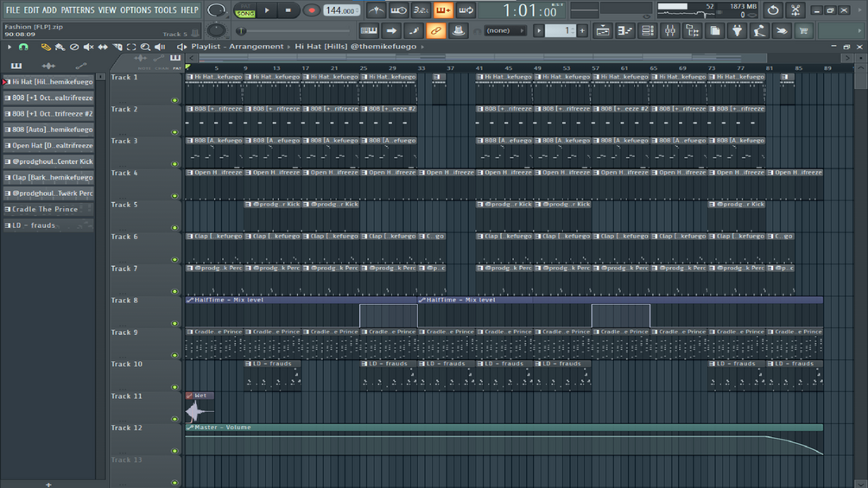Viewport: 868px width, 488px height.
Task: Click the stamp-shaped note grouping icon
Action: (458, 31)
